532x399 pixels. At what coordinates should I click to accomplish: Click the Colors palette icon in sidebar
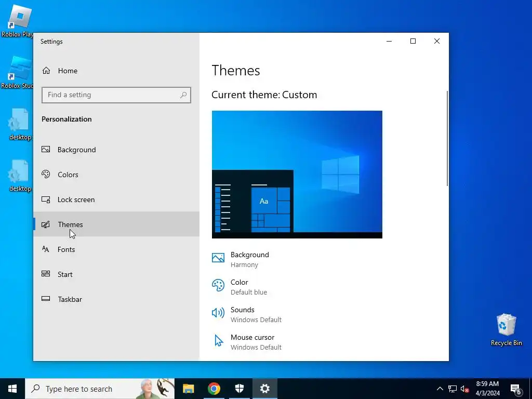[x=46, y=175]
